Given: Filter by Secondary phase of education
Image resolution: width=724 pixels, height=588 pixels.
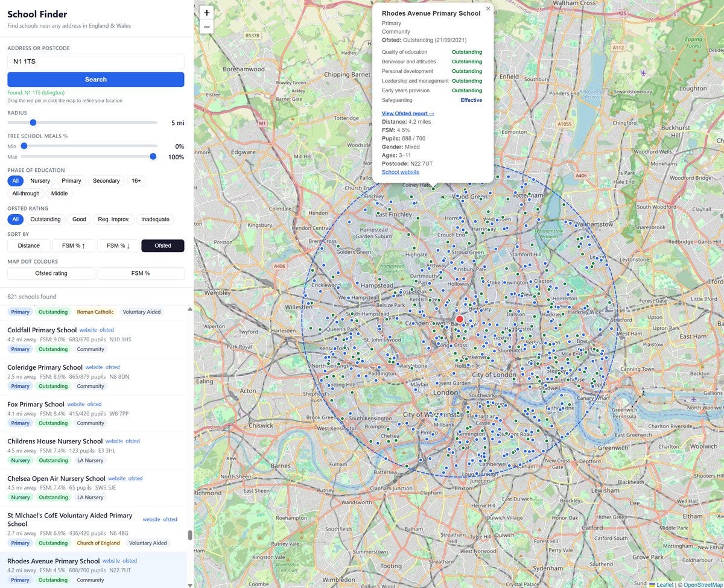Looking at the screenshot, I should point(106,181).
